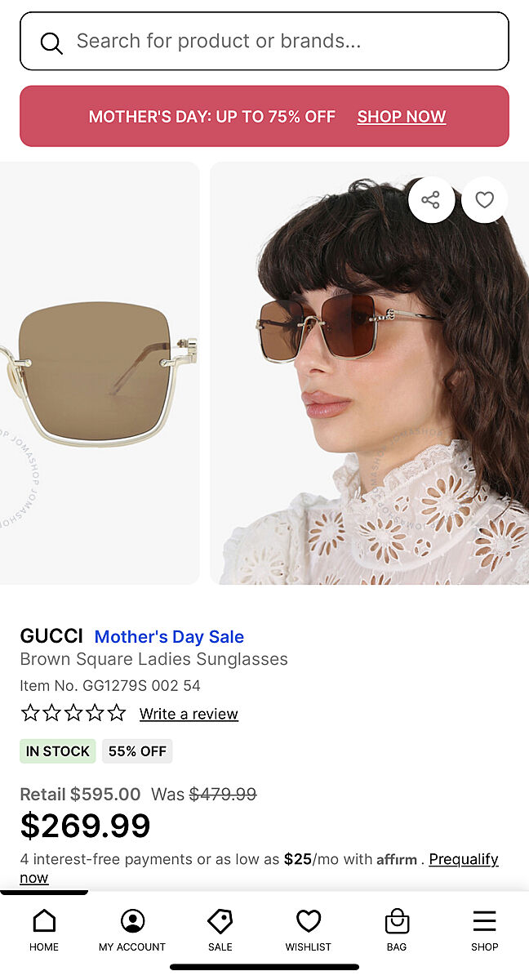Screen dimensions: 529x980
Task: Add sunglasses to wishlist with heart icon
Action: (x=485, y=200)
